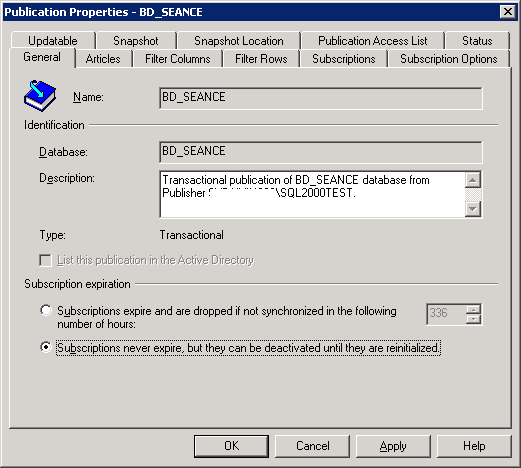Click into the Description text area
The image size is (521, 468).
[x=313, y=194]
